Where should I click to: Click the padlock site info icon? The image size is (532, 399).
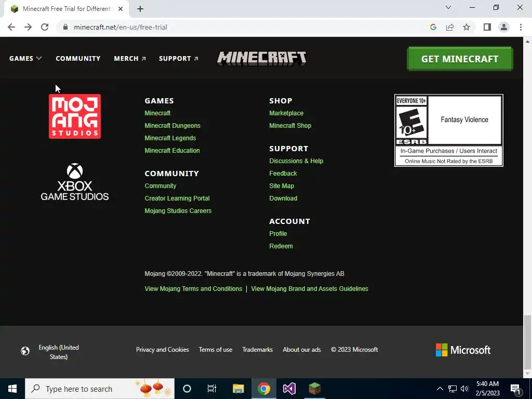66,27
